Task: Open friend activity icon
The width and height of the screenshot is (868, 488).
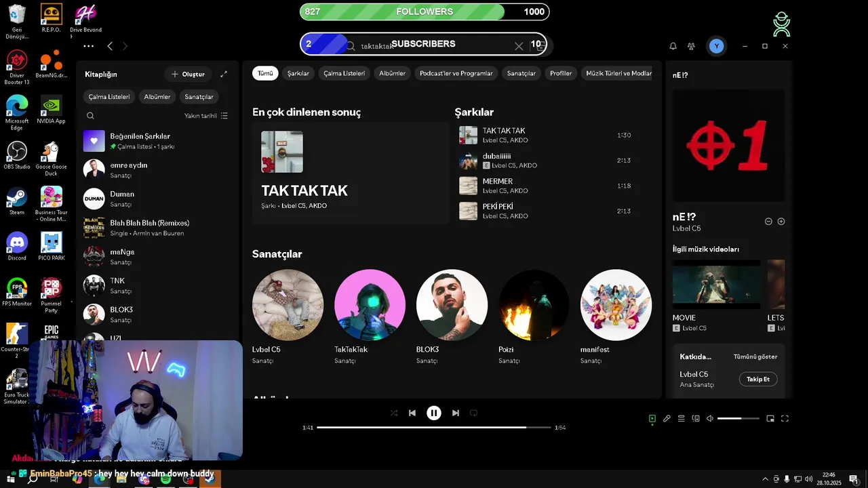Action: [x=691, y=46]
